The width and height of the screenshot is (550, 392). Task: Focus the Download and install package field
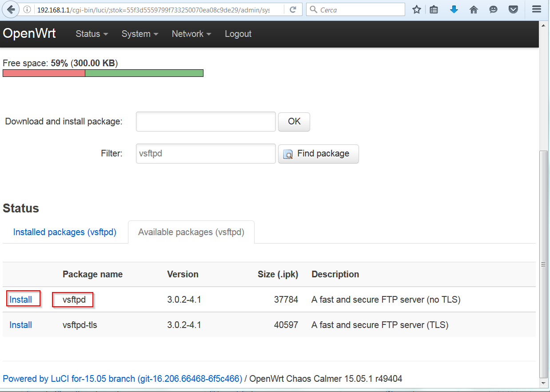click(206, 122)
